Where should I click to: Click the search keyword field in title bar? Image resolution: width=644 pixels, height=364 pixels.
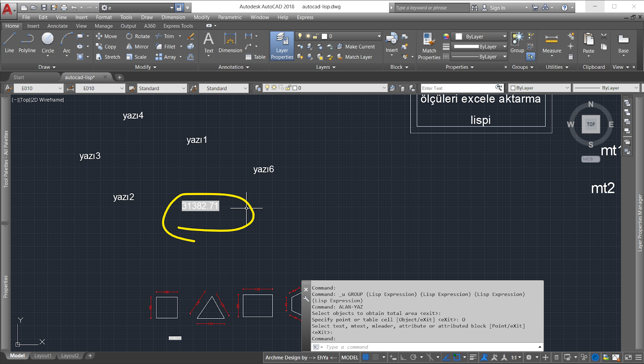[x=431, y=8]
